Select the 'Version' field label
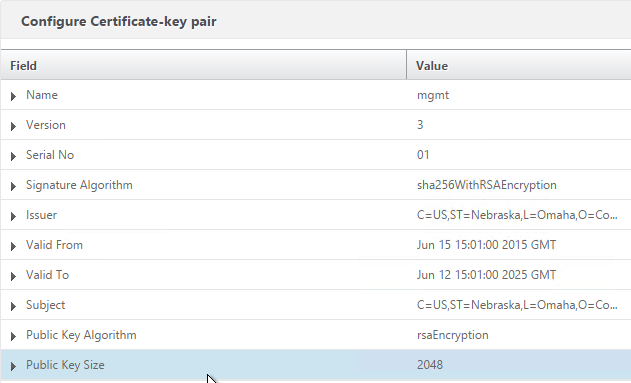This screenshot has height=383, width=631. 46,125
